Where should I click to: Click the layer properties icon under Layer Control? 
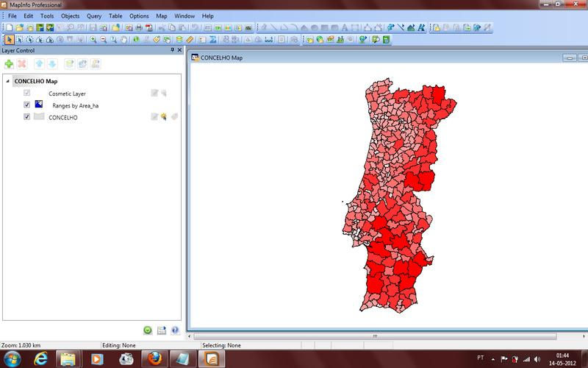(x=161, y=330)
